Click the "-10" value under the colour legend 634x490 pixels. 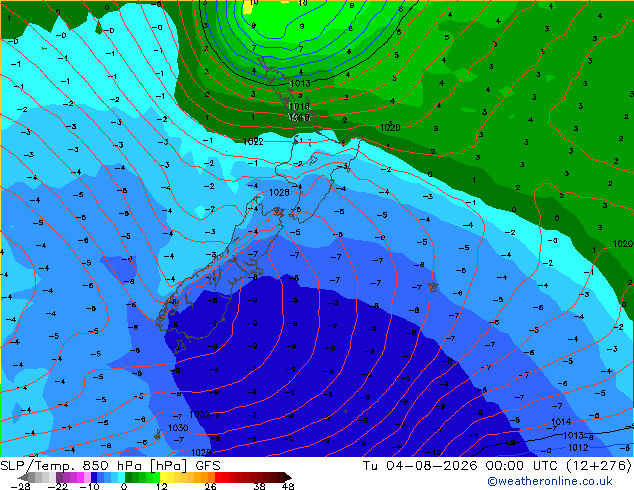tap(89, 486)
